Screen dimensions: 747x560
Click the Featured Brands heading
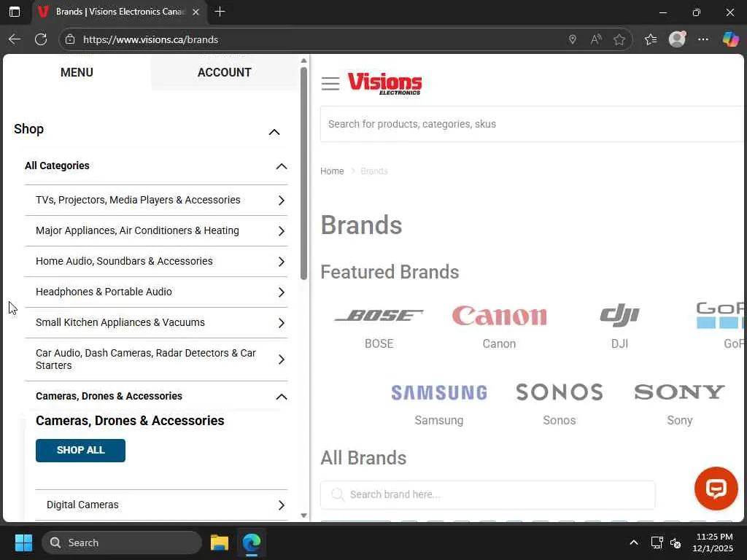[x=390, y=273]
